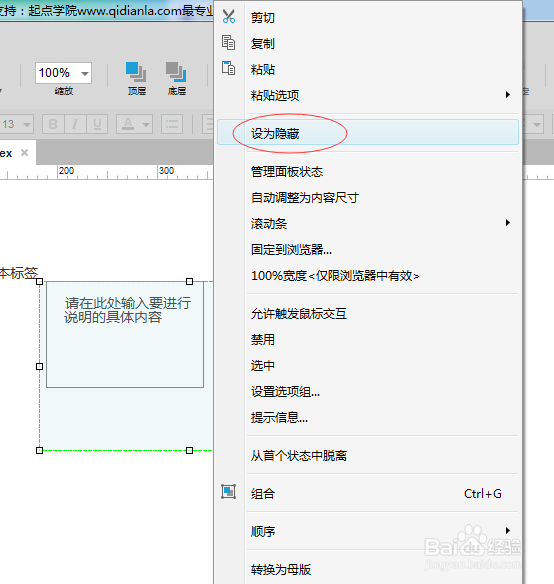Select 禁用 menu entry
This screenshot has width=554, height=584.
pyautogui.click(x=368, y=339)
